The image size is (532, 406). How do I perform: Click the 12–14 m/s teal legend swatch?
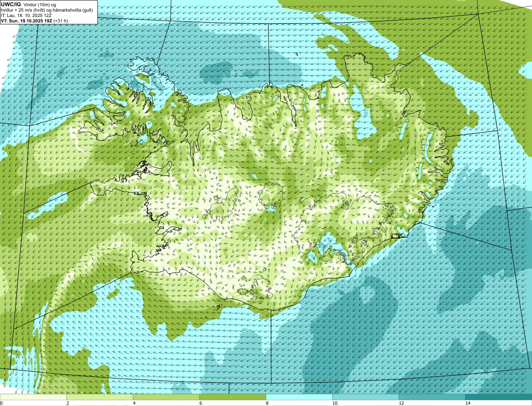pyautogui.click(x=432, y=397)
